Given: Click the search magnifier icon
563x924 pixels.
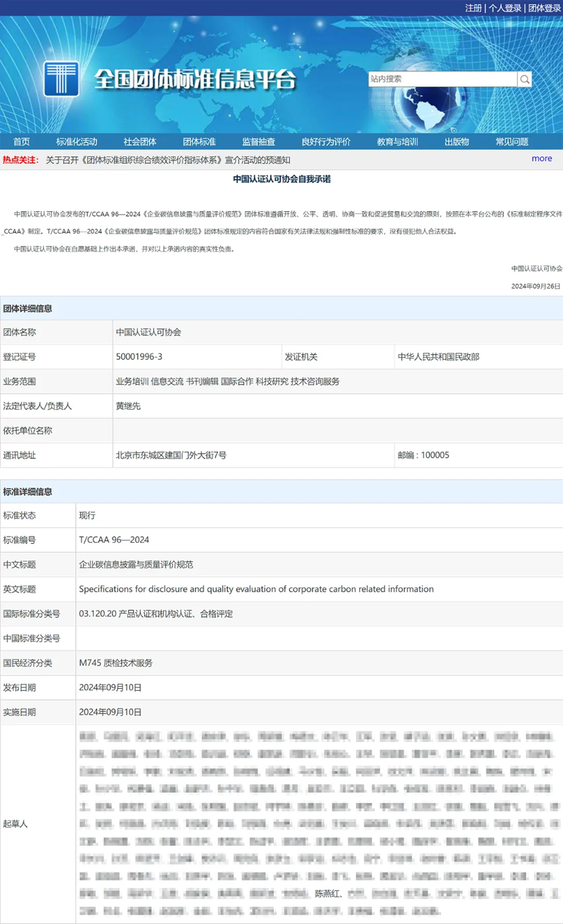Looking at the screenshot, I should 525,79.
